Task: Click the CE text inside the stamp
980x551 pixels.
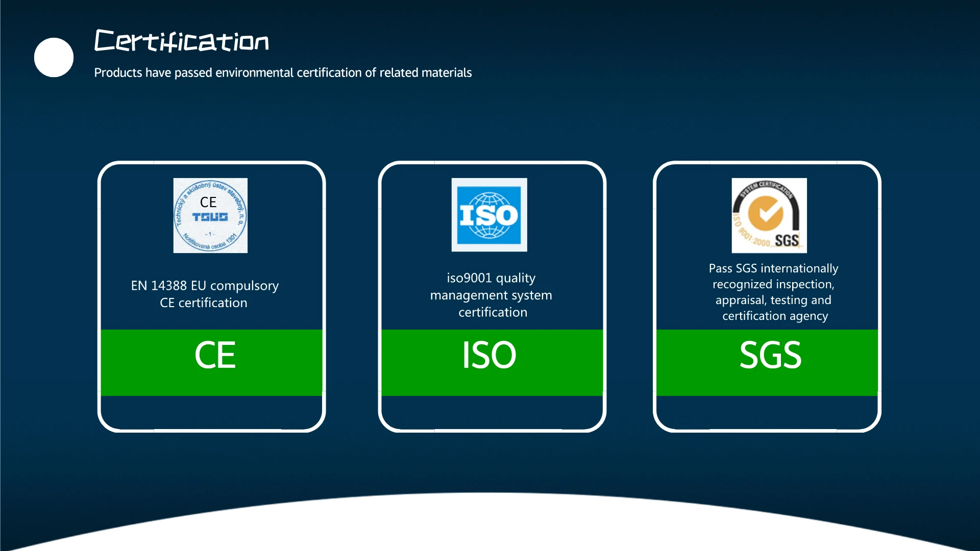Action: [208, 202]
